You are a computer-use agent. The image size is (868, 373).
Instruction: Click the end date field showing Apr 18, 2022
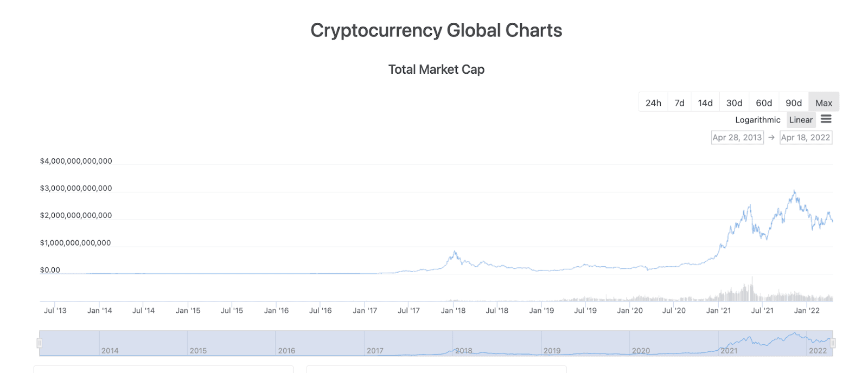pyautogui.click(x=806, y=137)
